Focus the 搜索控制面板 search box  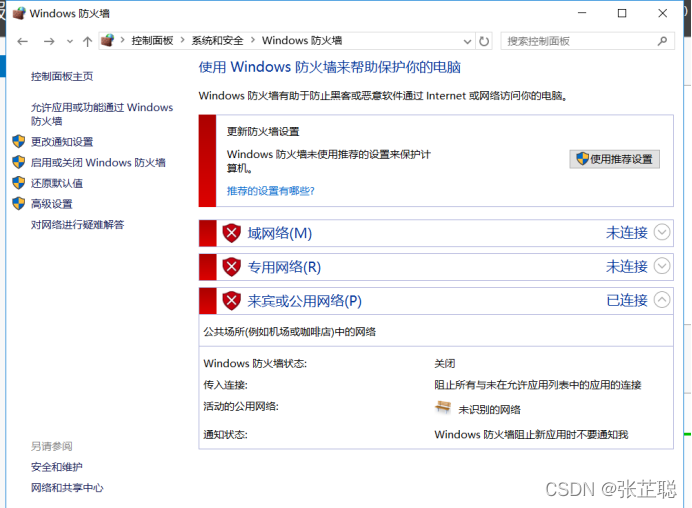[587, 41]
